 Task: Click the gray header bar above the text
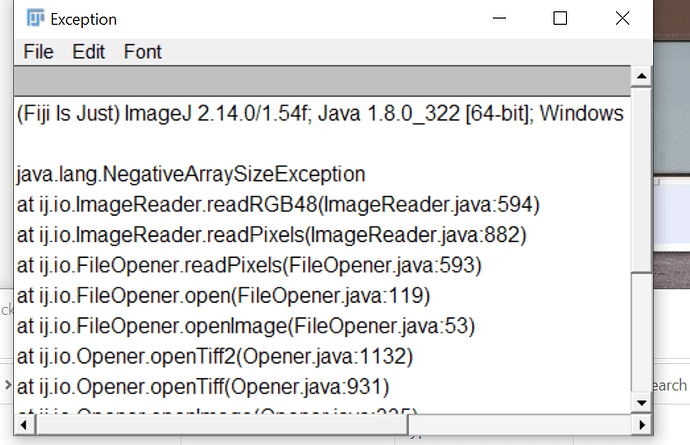[x=323, y=81]
